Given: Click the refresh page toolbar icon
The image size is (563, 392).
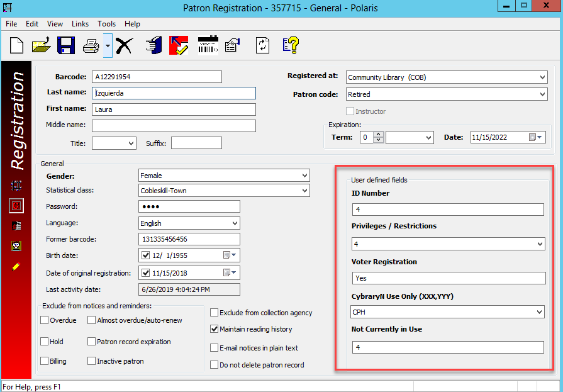Looking at the screenshot, I should pos(262,45).
